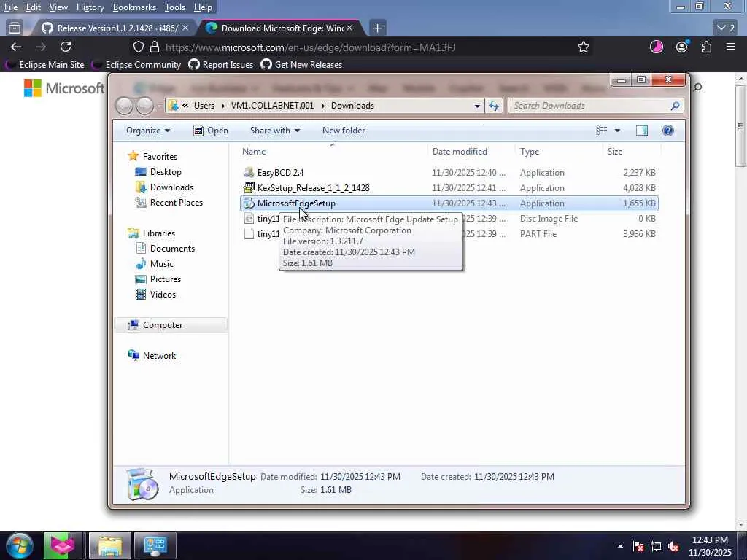Click the search magnifier in Search Downloads
The width and height of the screenshot is (747, 560).
[675, 106]
